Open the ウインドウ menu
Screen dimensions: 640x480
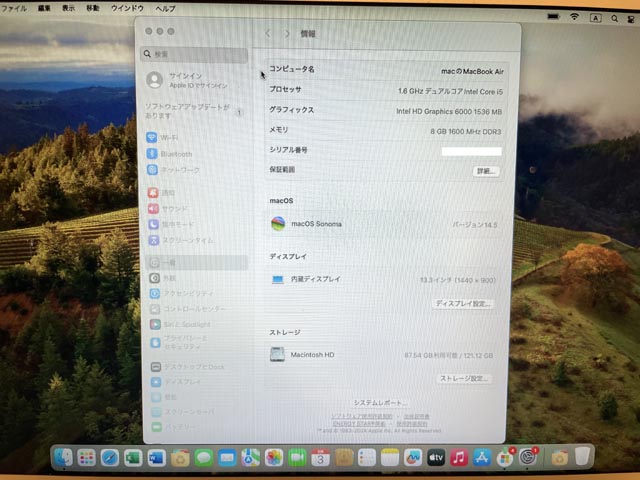(x=126, y=8)
